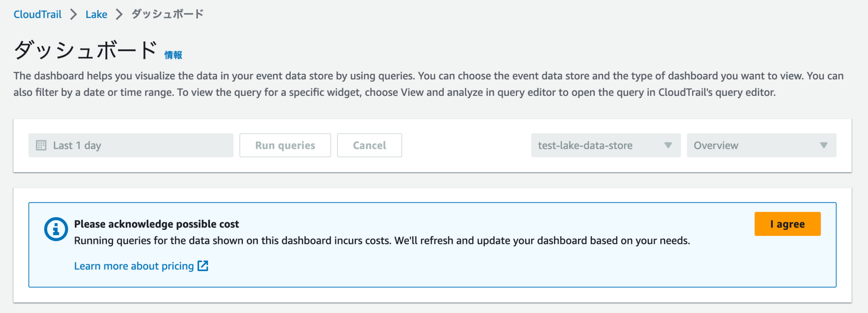Image resolution: width=868 pixels, height=313 pixels.
Task: Click the info circle icon in cost notice
Action: pyautogui.click(x=56, y=229)
